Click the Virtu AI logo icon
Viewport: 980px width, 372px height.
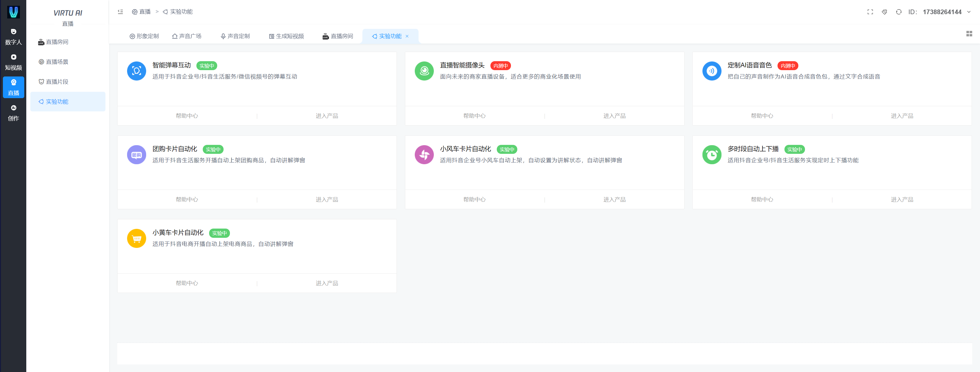point(13,12)
